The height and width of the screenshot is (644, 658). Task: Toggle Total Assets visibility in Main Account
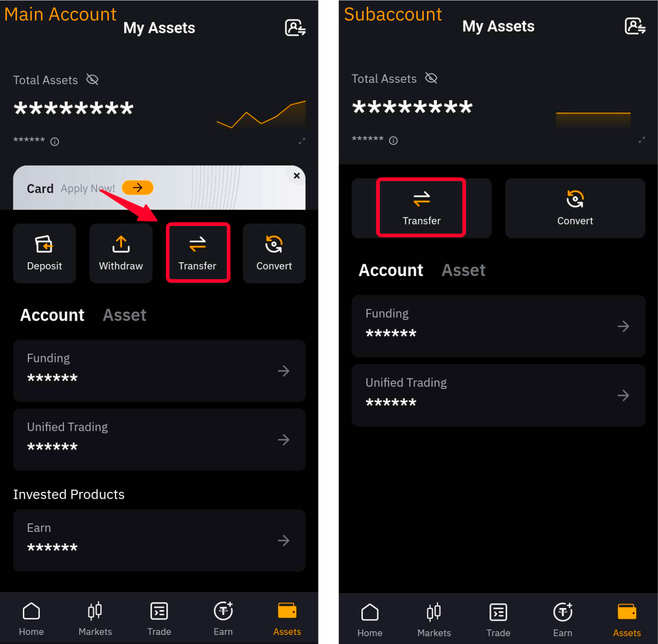pos(93,80)
